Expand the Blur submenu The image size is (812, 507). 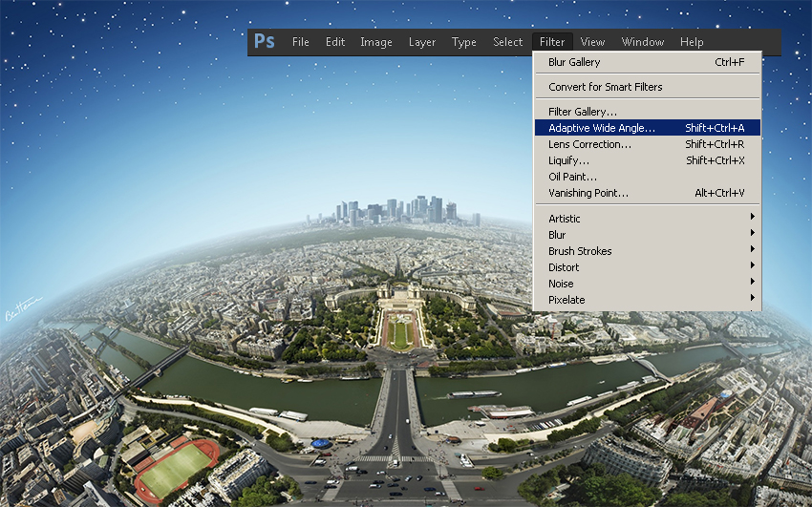click(x=648, y=235)
